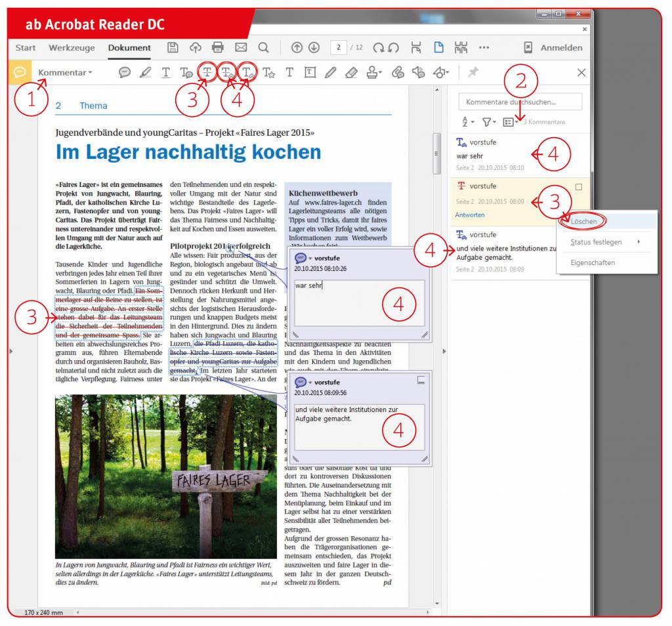Select the underline text tool
The image size is (672, 626).
click(x=166, y=72)
